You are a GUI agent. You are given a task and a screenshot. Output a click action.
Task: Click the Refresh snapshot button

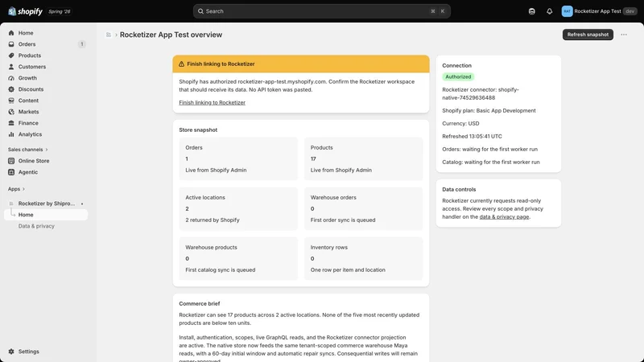coord(588,35)
